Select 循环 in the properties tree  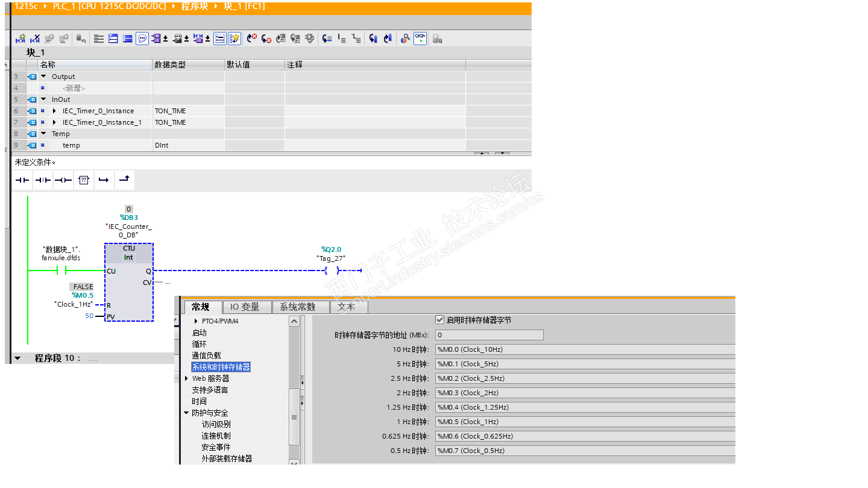pyautogui.click(x=199, y=344)
